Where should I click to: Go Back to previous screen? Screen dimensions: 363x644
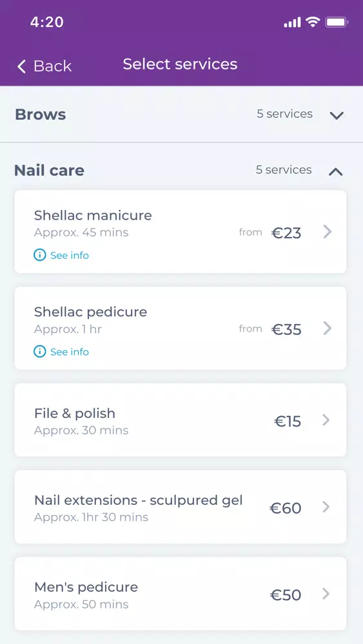pyautogui.click(x=44, y=66)
